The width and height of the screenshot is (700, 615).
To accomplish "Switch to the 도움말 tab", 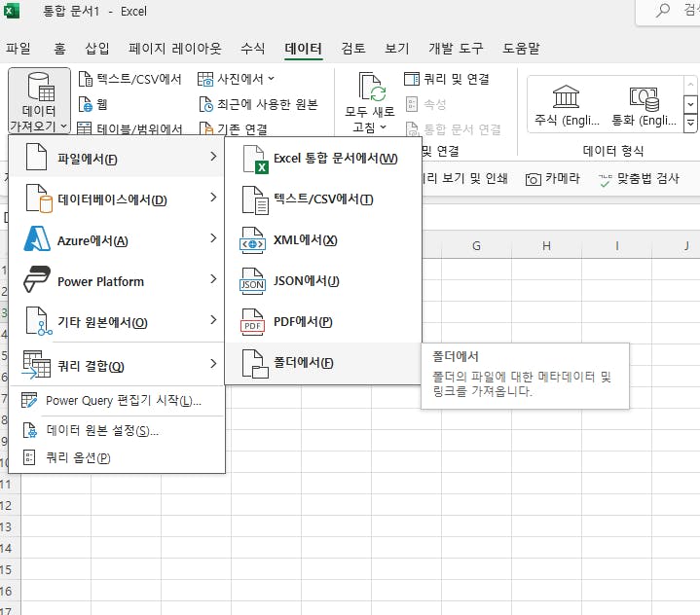I will 521,49.
